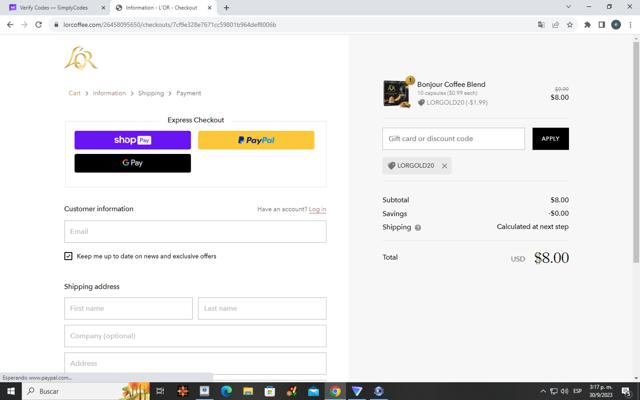Switch to Verify Codes SimplyCodes tab
This screenshot has height=400, width=640.
click(54, 7)
